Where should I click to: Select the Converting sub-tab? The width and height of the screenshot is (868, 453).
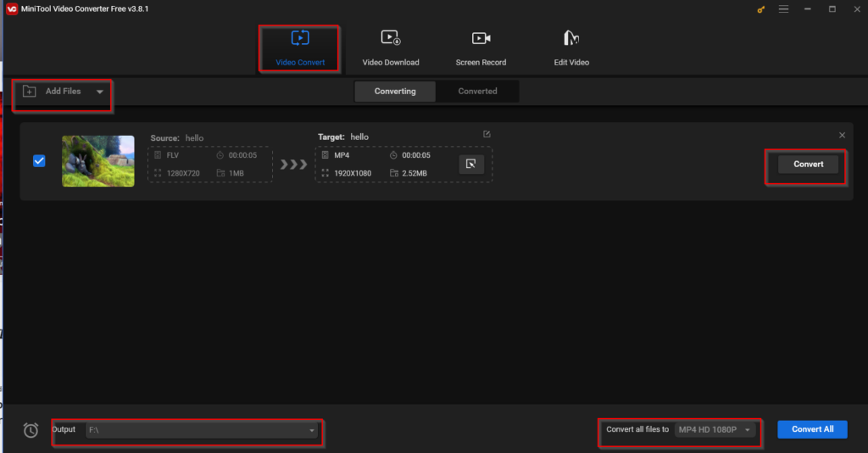pyautogui.click(x=395, y=92)
